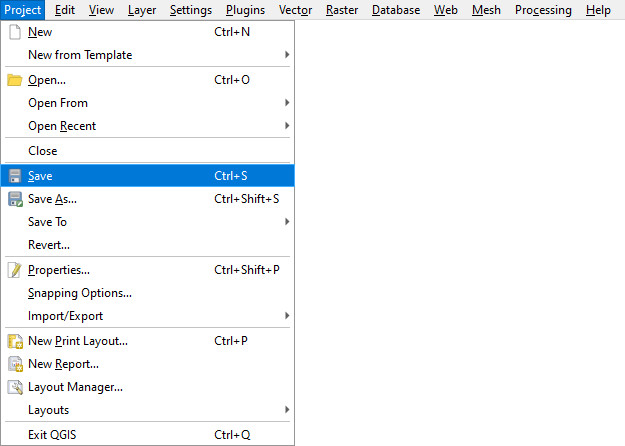Open the Settings menu

191,10
